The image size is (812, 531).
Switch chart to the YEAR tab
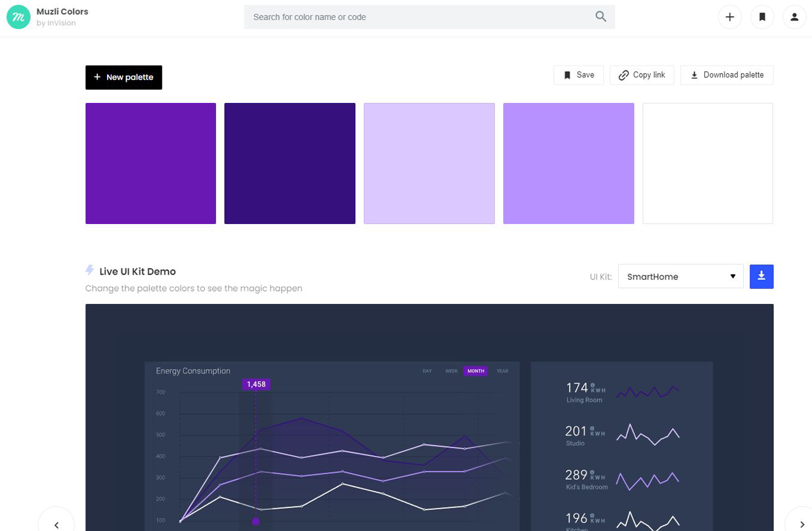click(x=502, y=371)
